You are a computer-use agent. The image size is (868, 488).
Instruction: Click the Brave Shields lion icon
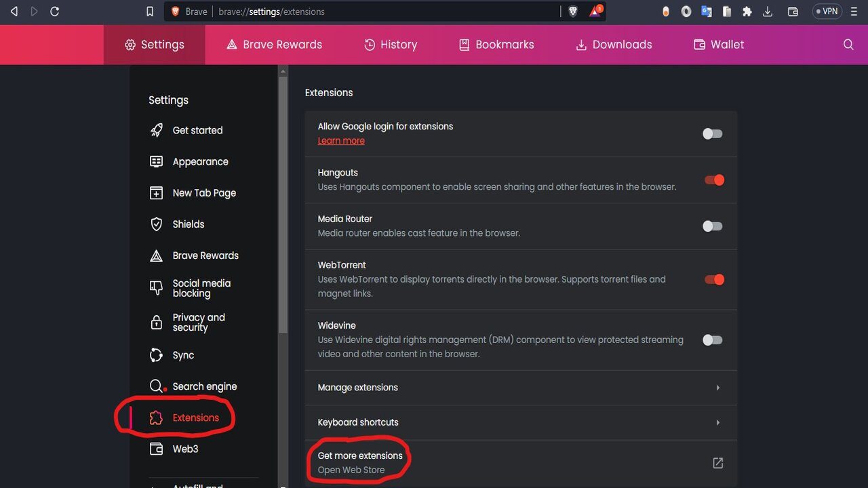click(x=573, y=12)
